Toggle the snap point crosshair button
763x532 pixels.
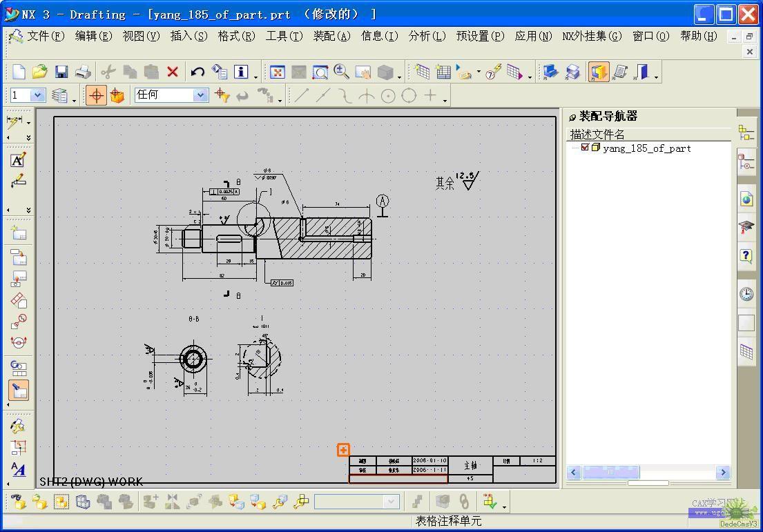(96, 96)
